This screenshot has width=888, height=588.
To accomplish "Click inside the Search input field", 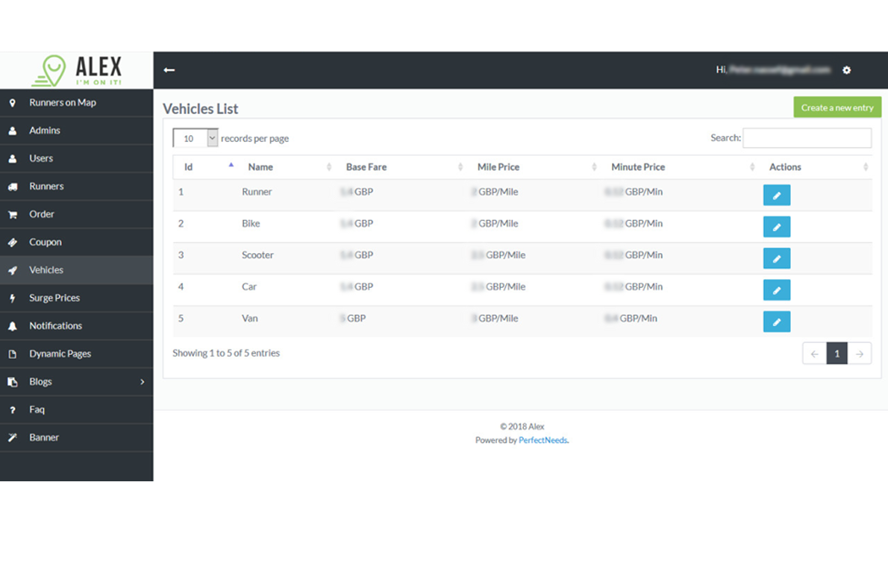I will pos(806,138).
